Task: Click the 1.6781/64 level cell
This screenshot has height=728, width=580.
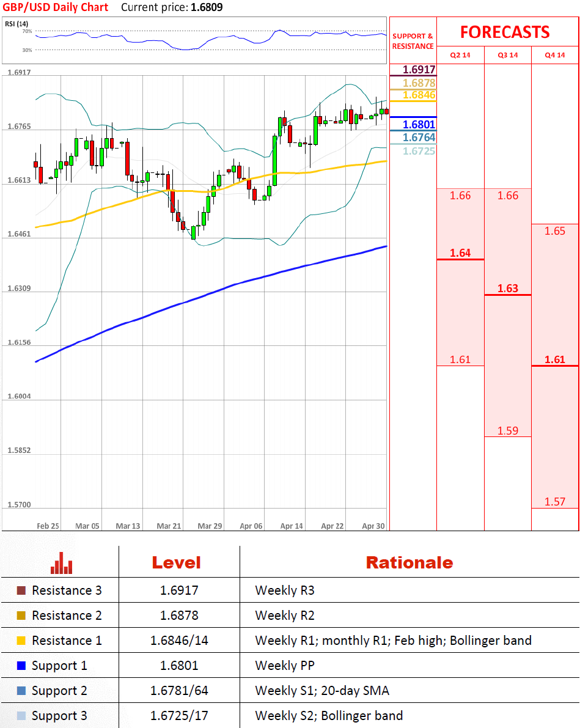Action: click(x=179, y=691)
